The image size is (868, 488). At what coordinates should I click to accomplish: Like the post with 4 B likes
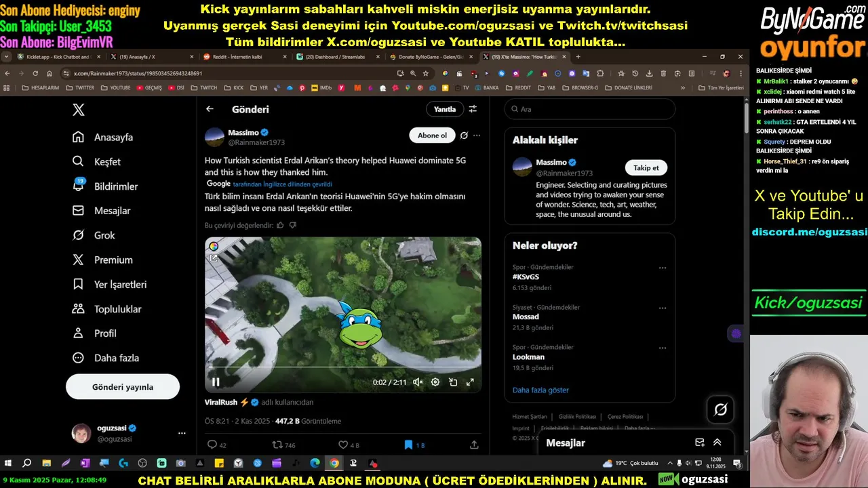click(x=349, y=445)
